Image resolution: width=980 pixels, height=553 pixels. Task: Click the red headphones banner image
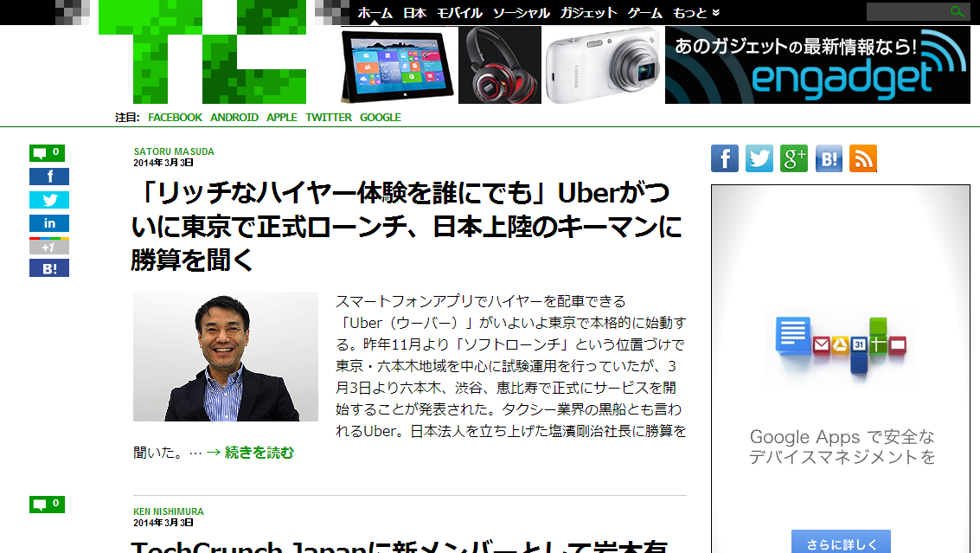click(x=500, y=65)
